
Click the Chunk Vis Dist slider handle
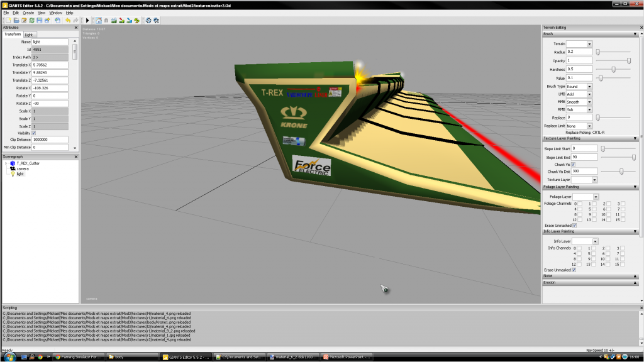[x=621, y=172]
